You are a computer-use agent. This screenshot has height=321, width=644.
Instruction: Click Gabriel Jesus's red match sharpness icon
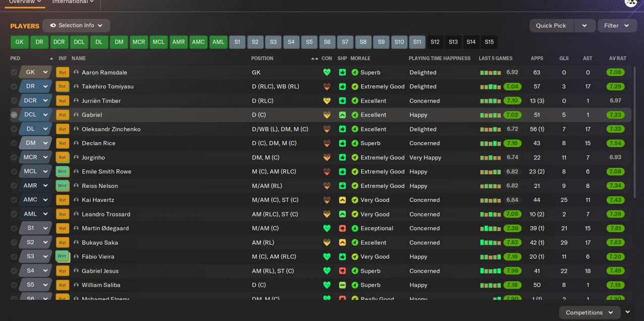[x=342, y=271]
